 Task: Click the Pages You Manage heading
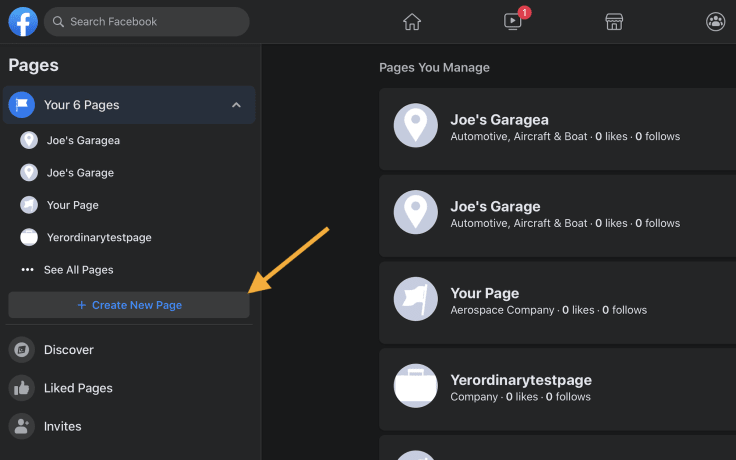434,68
